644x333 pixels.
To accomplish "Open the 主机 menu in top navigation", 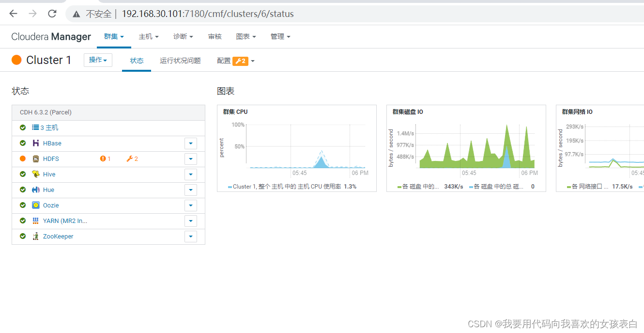I will click(148, 37).
